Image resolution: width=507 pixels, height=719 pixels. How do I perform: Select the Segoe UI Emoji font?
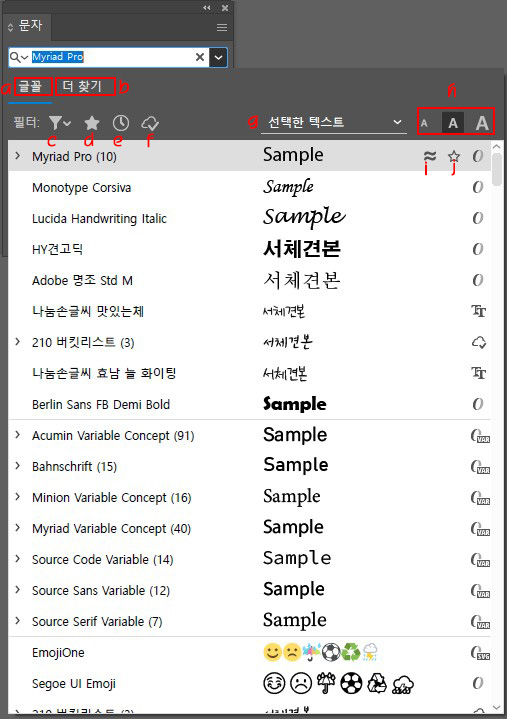[x=249, y=683]
